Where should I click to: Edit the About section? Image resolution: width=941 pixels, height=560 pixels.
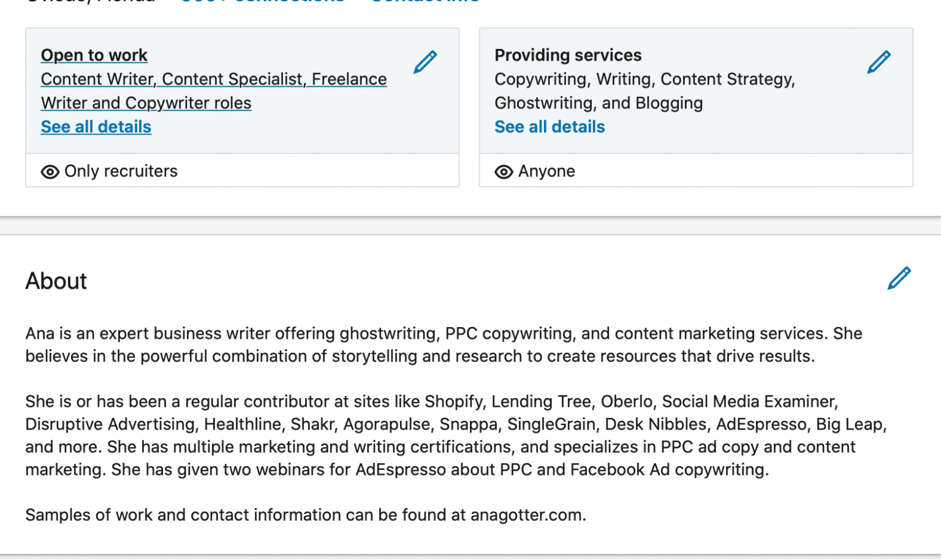tap(899, 278)
